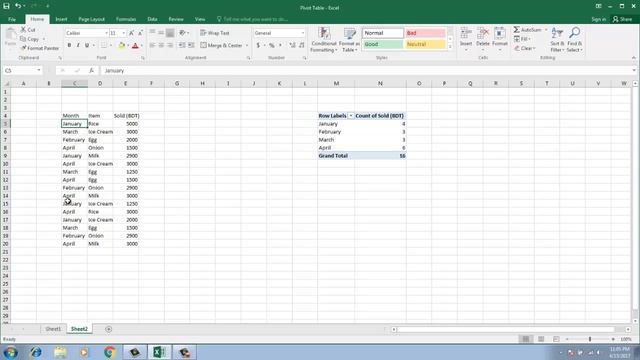Open the General number format dropdown
The height and width of the screenshot is (360, 640).
(x=302, y=33)
